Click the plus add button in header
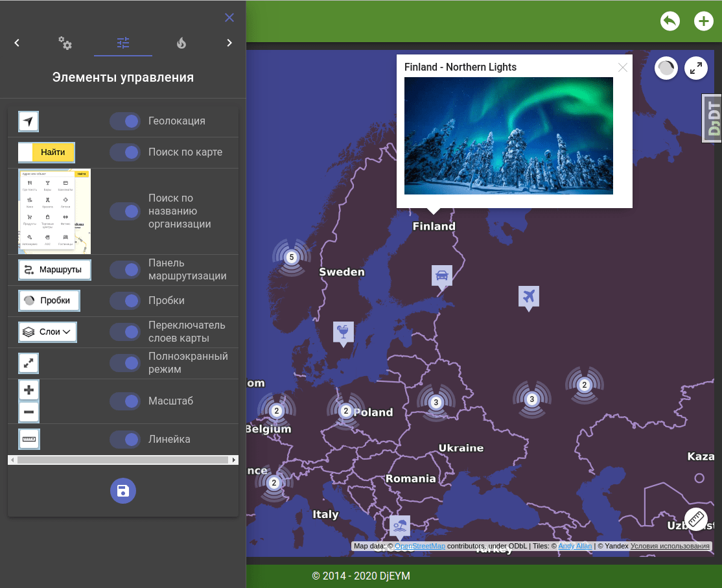Viewport: 722px width, 588px height. pyautogui.click(x=704, y=21)
